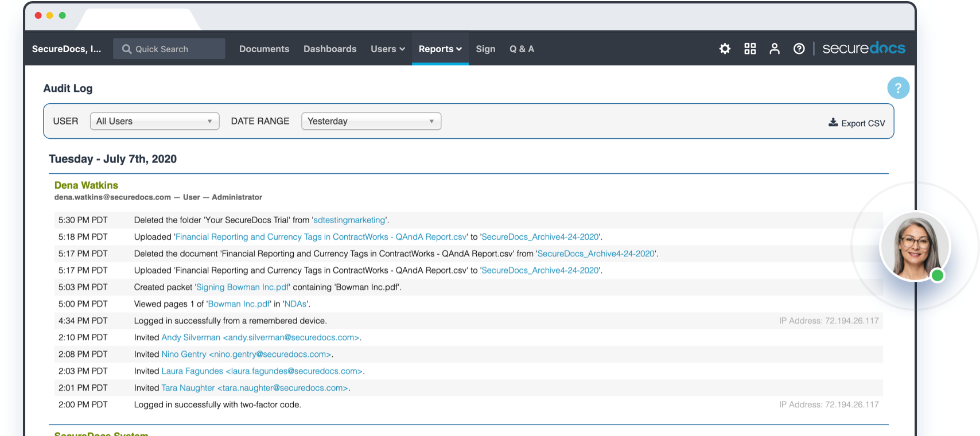980x436 pixels.
Task: Click 'Logged in successfully with two-factor code' entry
Action: point(217,405)
